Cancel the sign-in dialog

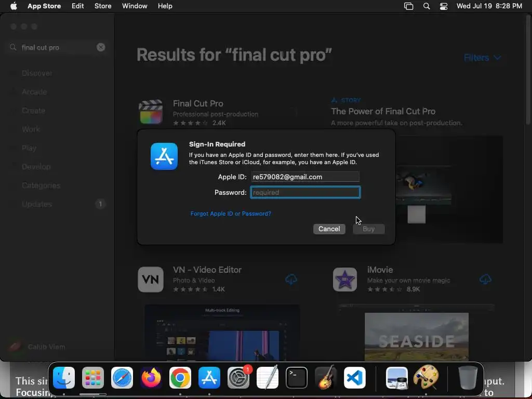click(x=329, y=229)
